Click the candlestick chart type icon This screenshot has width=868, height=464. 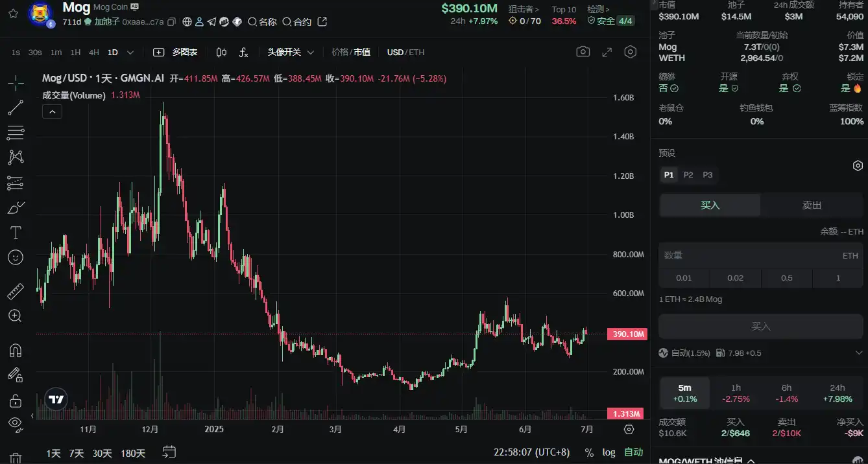[x=221, y=52]
